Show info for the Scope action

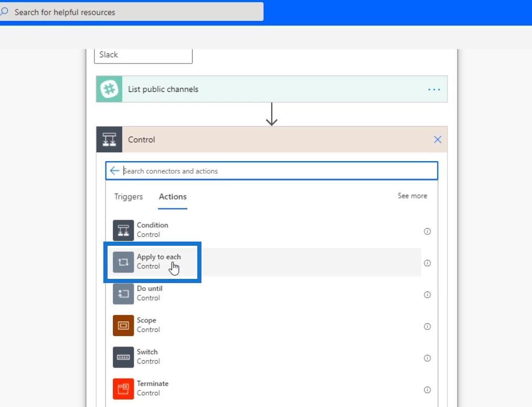pos(427,327)
